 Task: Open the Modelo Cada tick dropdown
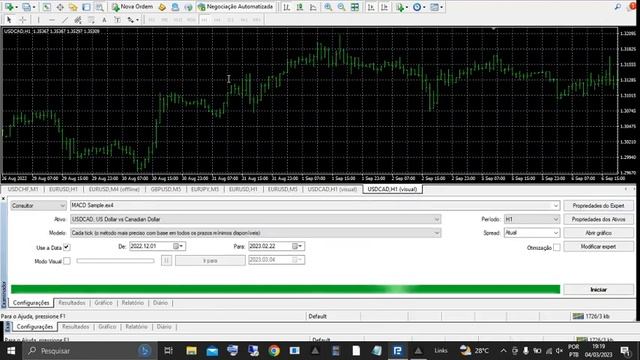pos(436,233)
